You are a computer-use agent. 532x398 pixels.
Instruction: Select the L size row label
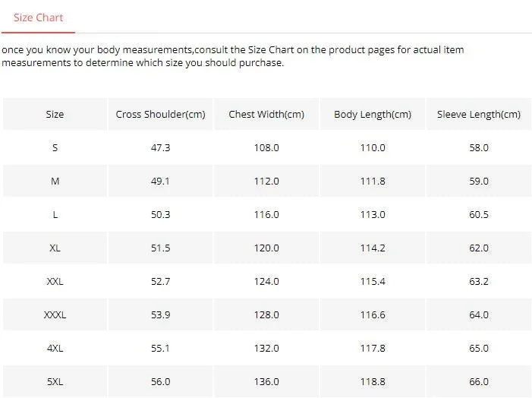[x=55, y=214]
